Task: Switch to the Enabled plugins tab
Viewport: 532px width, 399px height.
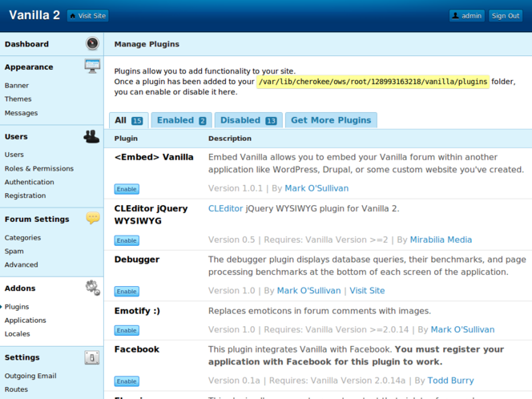Action: tap(181, 120)
